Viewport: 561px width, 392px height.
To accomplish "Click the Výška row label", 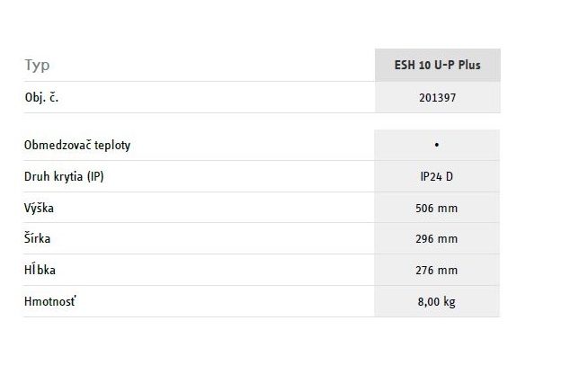I will coord(41,208).
